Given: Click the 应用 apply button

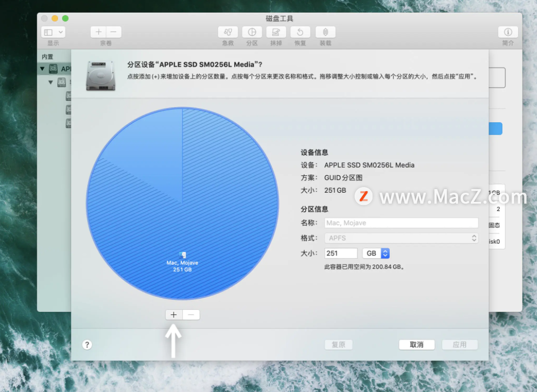Looking at the screenshot, I should click(460, 345).
